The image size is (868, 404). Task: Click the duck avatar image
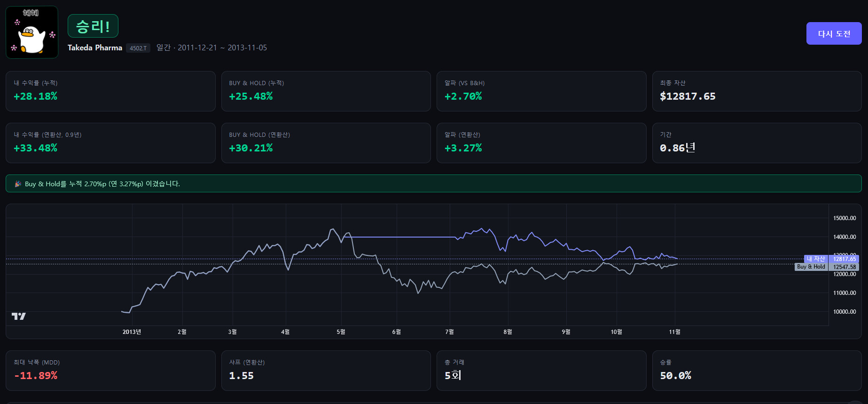tap(32, 32)
